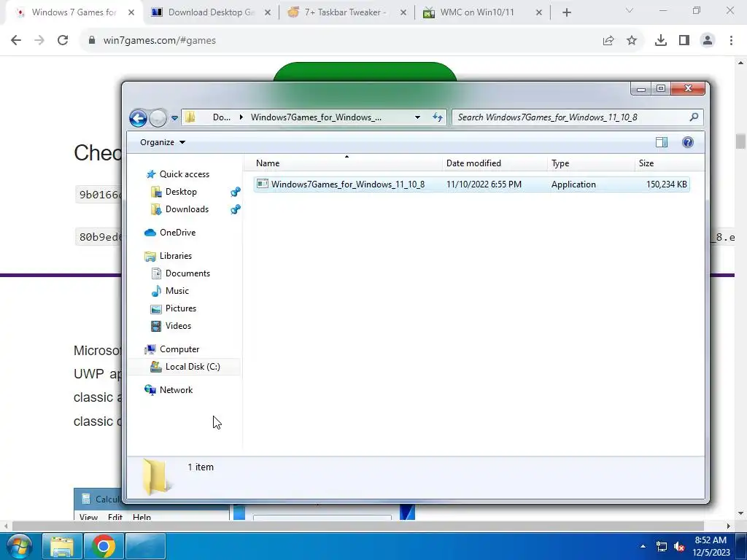Open Local Disk (C:)
This screenshot has width=747, height=560.
(x=193, y=367)
